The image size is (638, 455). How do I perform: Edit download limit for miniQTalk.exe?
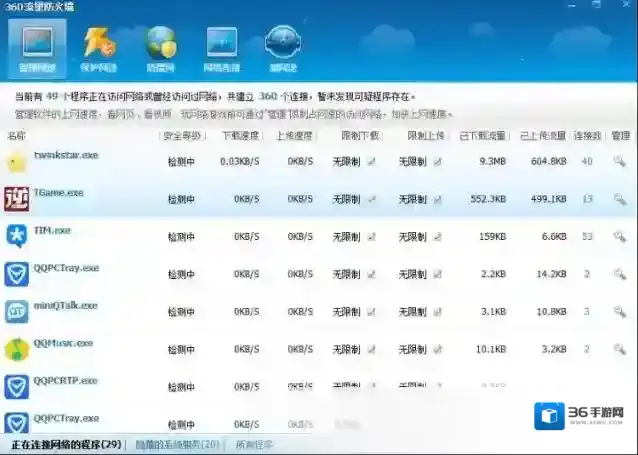click(371, 312)
